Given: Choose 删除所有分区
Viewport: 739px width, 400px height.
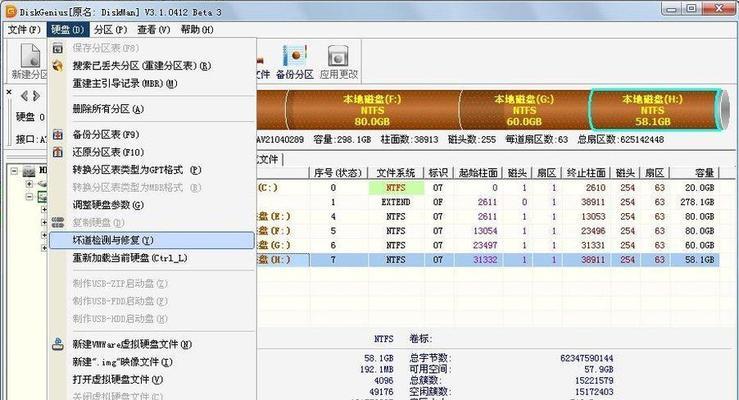Looking at the screenshot, I should click(152, 109).
